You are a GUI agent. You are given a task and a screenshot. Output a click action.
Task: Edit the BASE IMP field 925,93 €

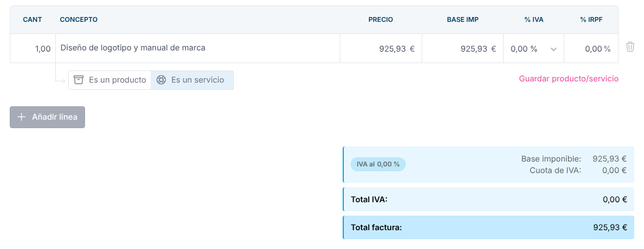(x=462, y=49)
